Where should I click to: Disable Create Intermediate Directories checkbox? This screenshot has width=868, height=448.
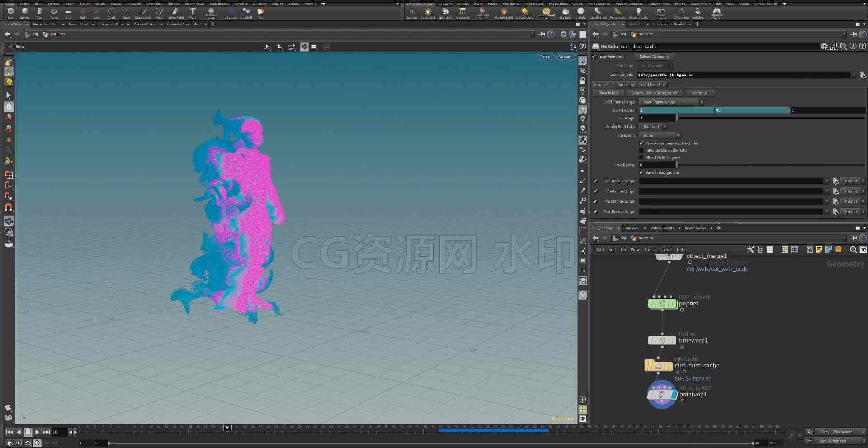coord(641,143)
